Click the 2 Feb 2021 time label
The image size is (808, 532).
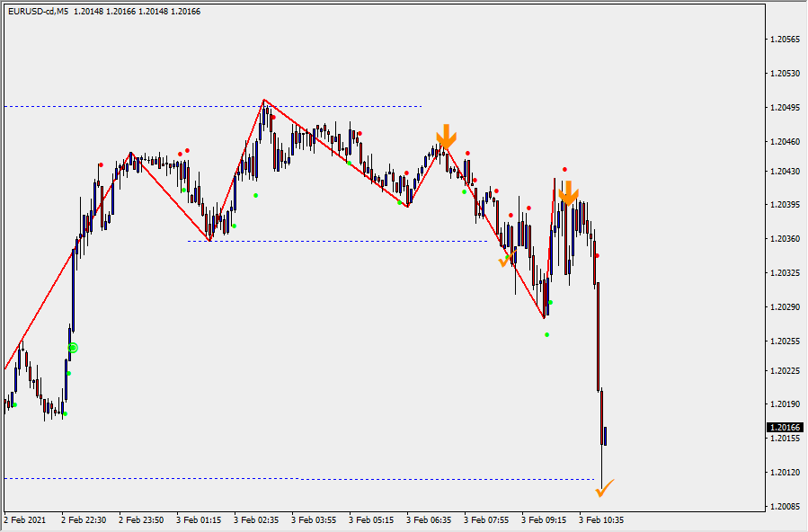coord(24,519)
